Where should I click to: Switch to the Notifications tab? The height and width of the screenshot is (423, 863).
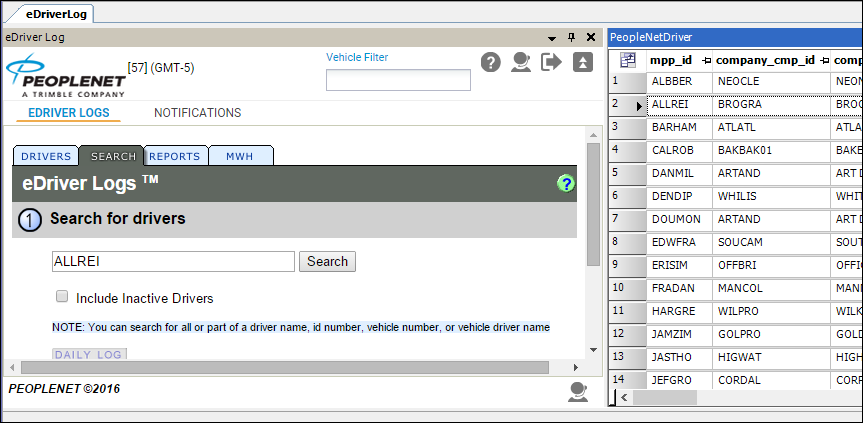(x=197, y=113)
